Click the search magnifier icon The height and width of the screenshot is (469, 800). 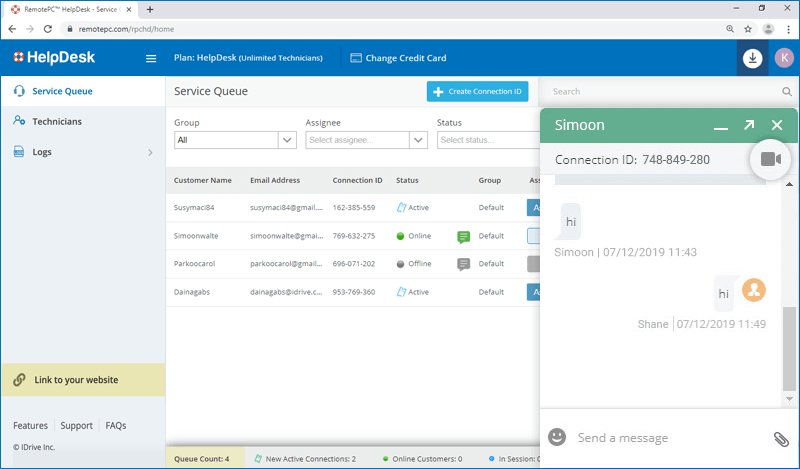tap(787, 92)
